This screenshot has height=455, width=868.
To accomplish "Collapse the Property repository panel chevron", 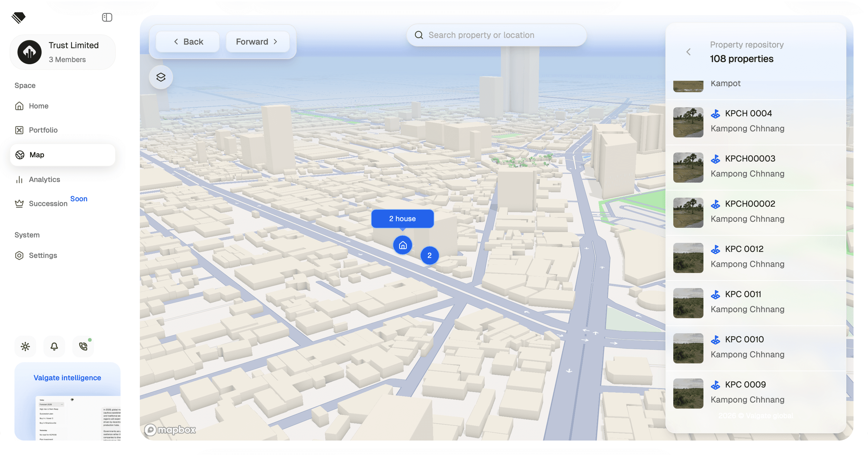I will pos(688,52).
